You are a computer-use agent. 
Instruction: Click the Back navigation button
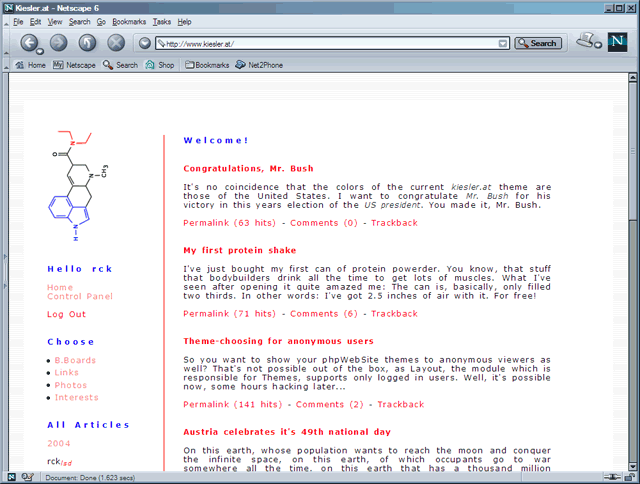tap(29, 43)
